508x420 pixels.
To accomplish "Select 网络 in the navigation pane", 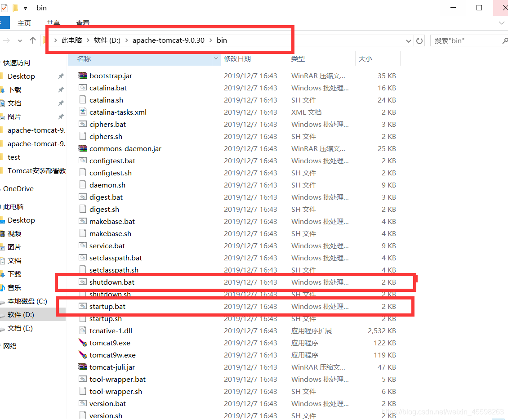I will tap(10, 346).
